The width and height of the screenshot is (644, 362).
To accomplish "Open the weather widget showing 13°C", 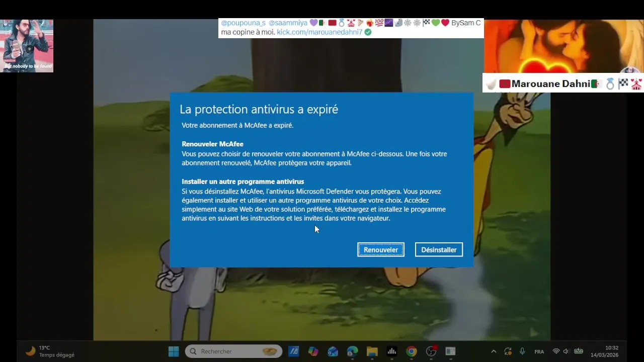I will 49,351.
